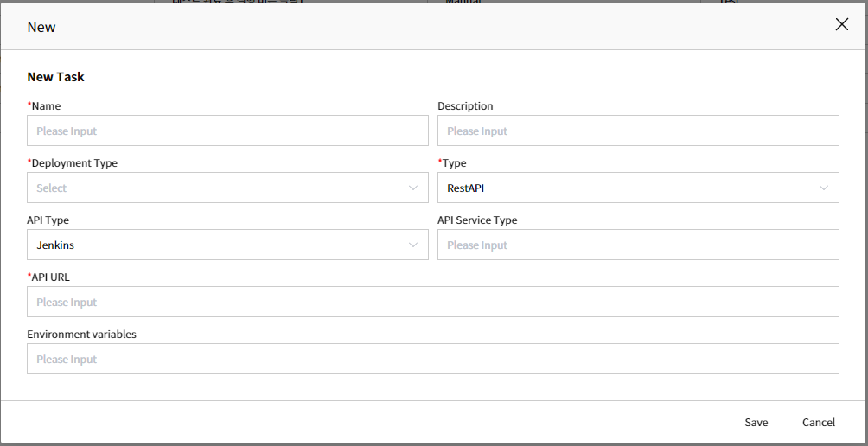Open the Deployment Type select box
The height and width of the screenshot is (446, 868).
(216, 188)
